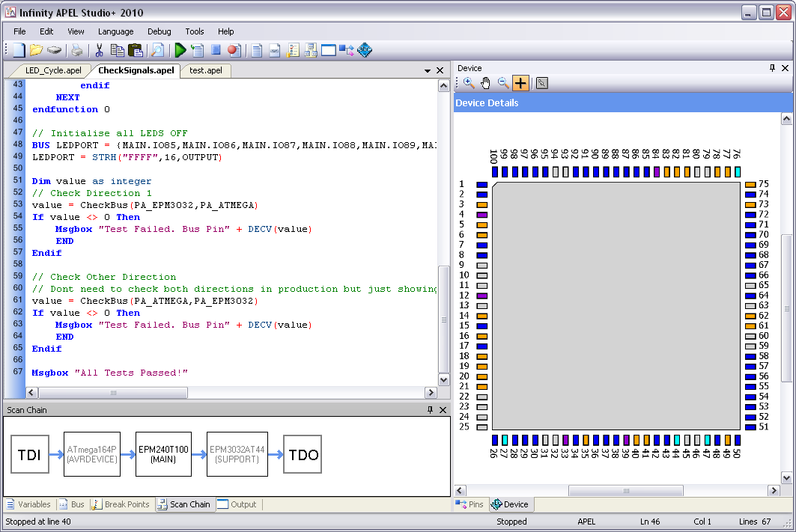The image size is (796, 532).
Task: Select the EPM240T100 (MAIN) device block
Action: [163, 454]
